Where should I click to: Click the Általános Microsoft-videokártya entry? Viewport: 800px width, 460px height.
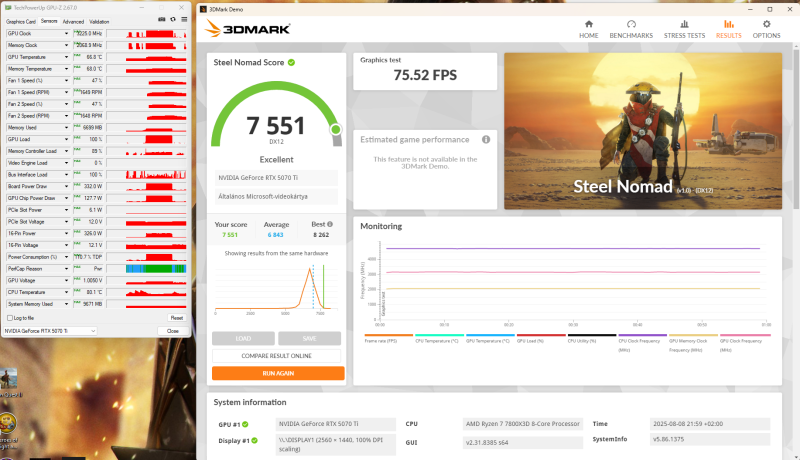tap(276, 196)
